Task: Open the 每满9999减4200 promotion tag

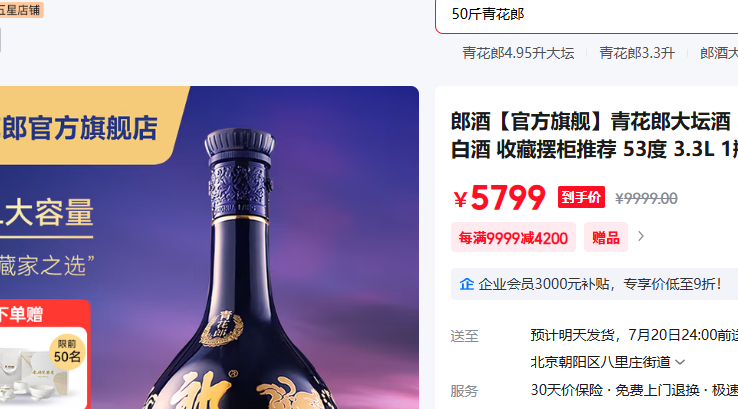Action: [513, 237]
